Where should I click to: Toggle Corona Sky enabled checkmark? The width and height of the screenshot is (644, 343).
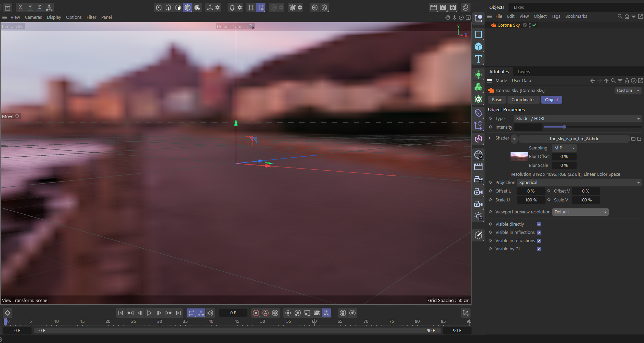click(534, 25)
